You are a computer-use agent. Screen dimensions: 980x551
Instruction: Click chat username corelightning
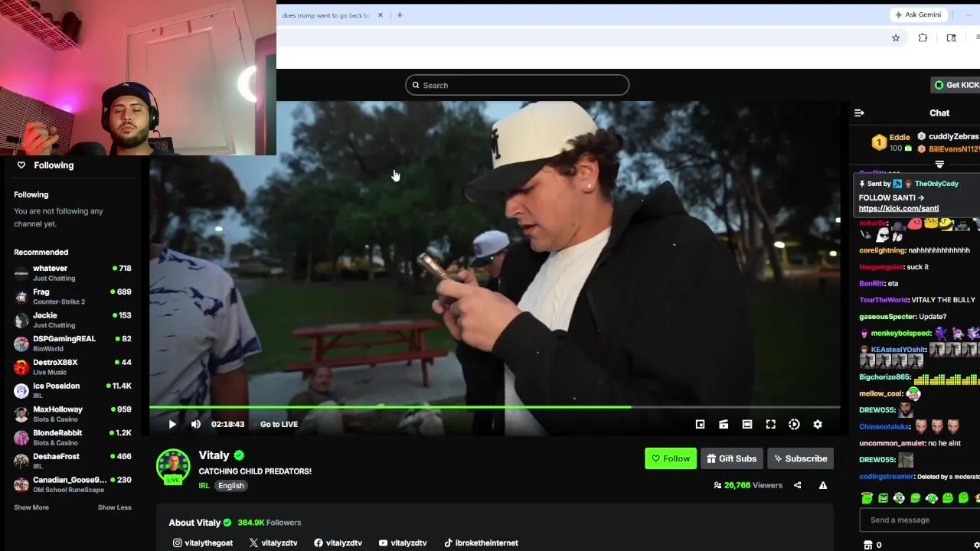(882, 250)
